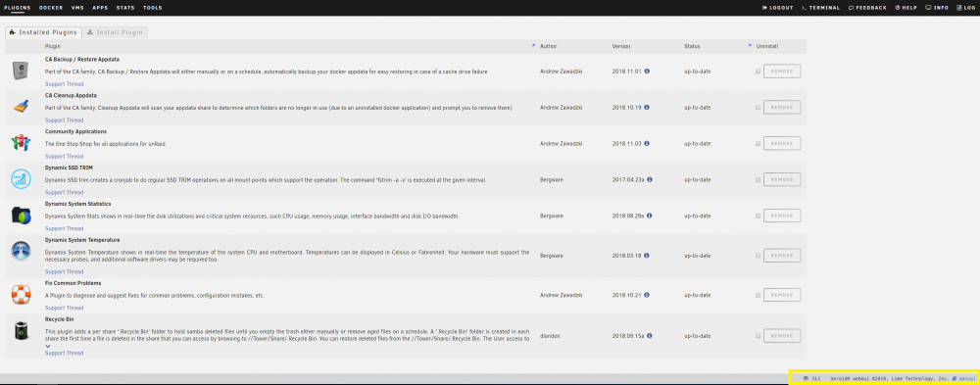Screen dimensions: 980x385
Task: Click Remove for Recycle Bin
Action: pos(782,337)
